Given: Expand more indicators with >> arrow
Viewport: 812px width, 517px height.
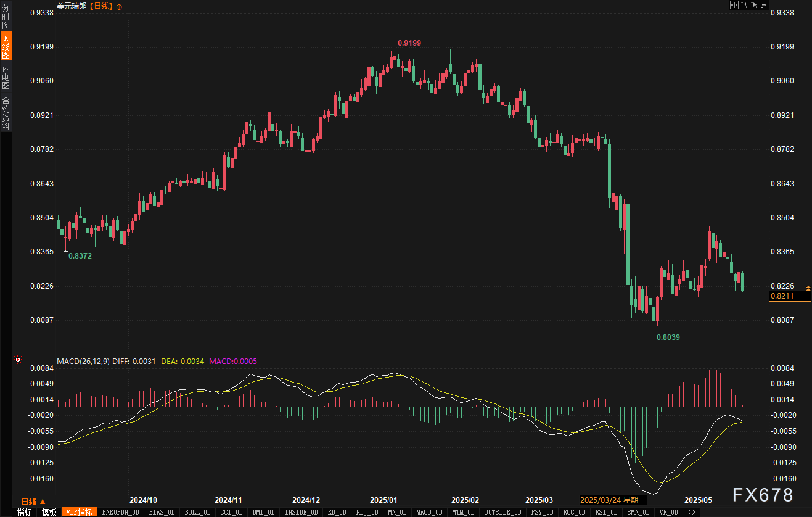Looking at the screenshot, I should 692,512.
